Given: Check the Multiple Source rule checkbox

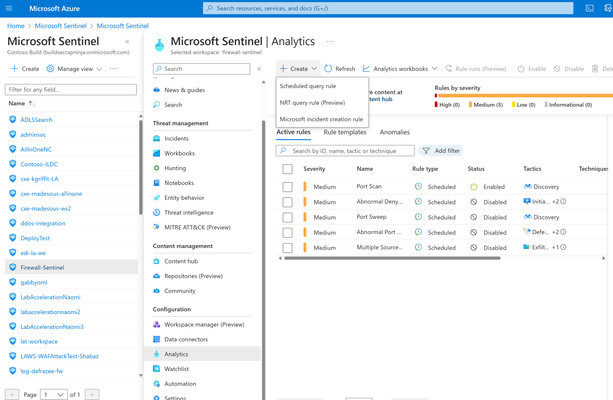Looking at the screenshot, I should pyautogui.click(x=287, y=248).
